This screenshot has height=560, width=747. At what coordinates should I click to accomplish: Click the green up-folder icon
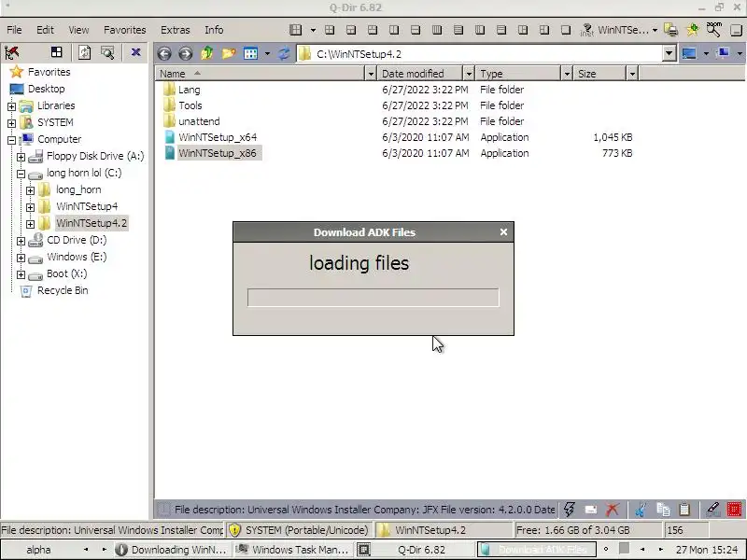point(206,53)
